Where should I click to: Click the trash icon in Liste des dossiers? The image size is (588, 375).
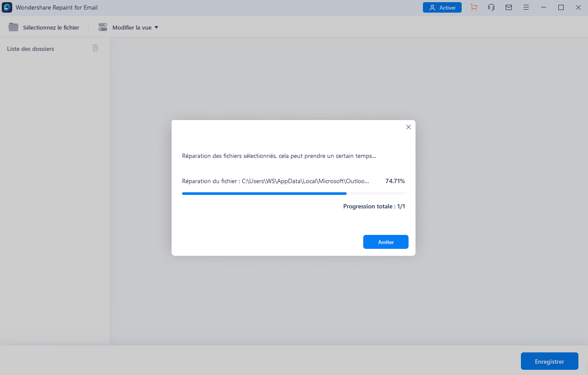(x=95, y=48)
